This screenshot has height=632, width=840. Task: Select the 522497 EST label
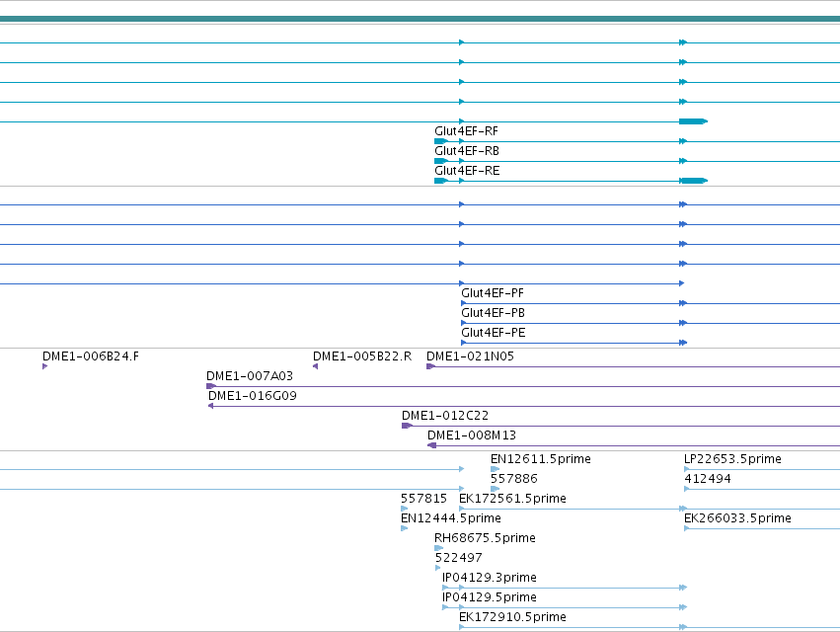pyautogui.click(x=459, y=559)
